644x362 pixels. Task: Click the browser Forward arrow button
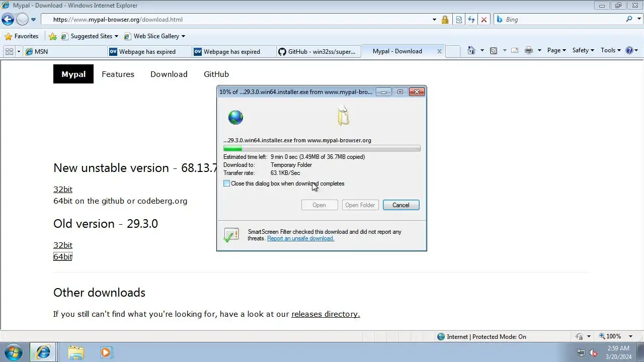pyautogui.click(x=22, y=20)
